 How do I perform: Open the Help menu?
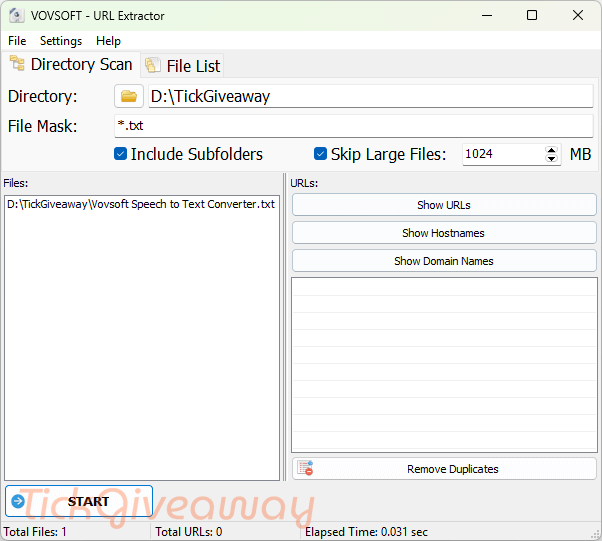pos(108,41)
